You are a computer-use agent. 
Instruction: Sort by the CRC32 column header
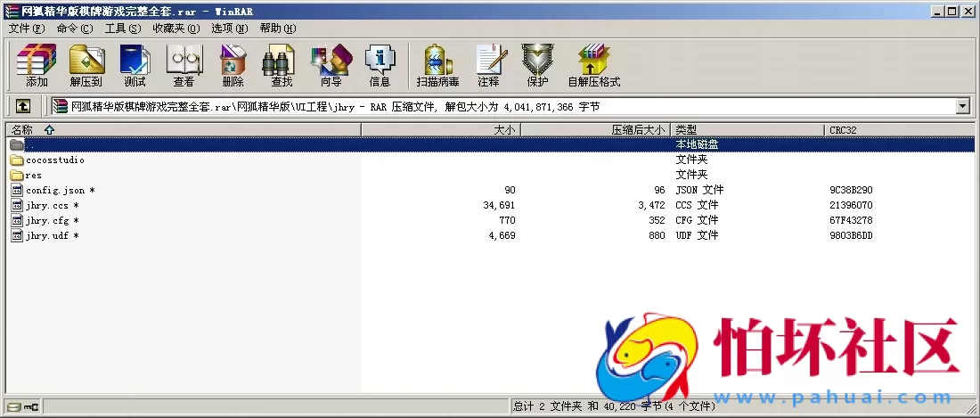tap(900, 130)
